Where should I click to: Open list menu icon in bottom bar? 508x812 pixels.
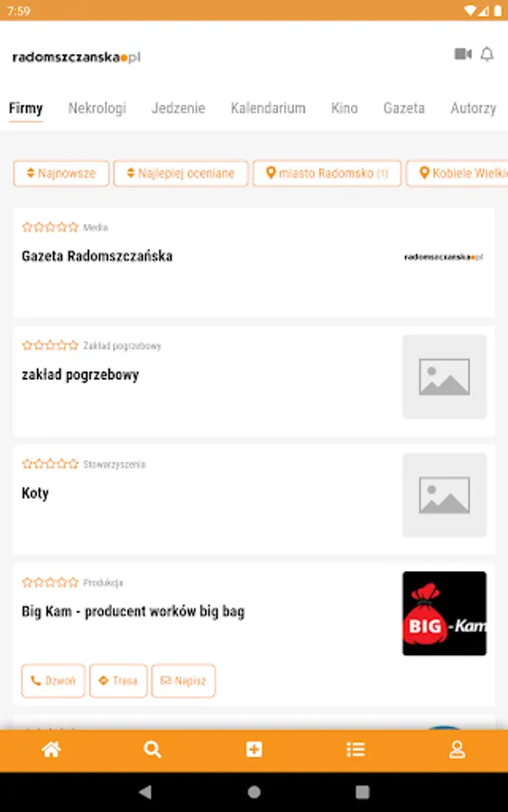click(356, 749)
